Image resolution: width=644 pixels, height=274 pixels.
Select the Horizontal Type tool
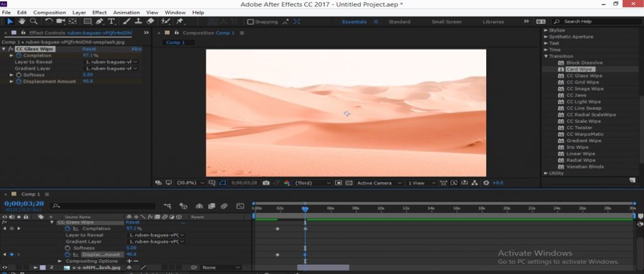coord(111,21)
